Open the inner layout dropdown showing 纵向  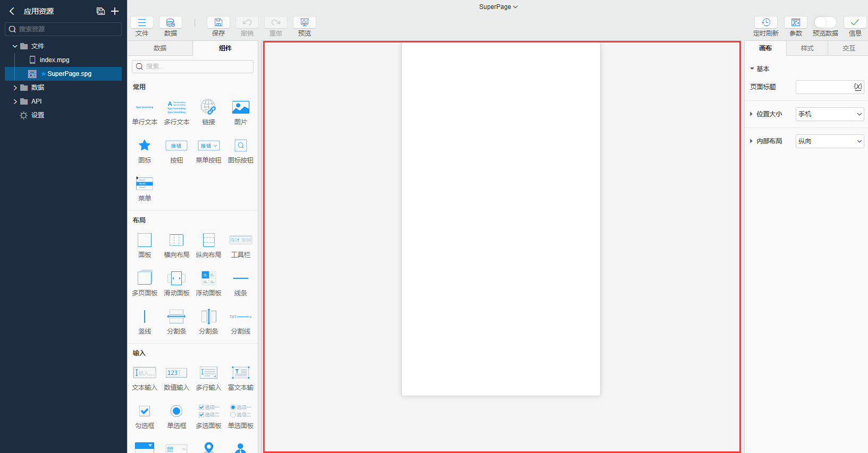click(829, 141)
